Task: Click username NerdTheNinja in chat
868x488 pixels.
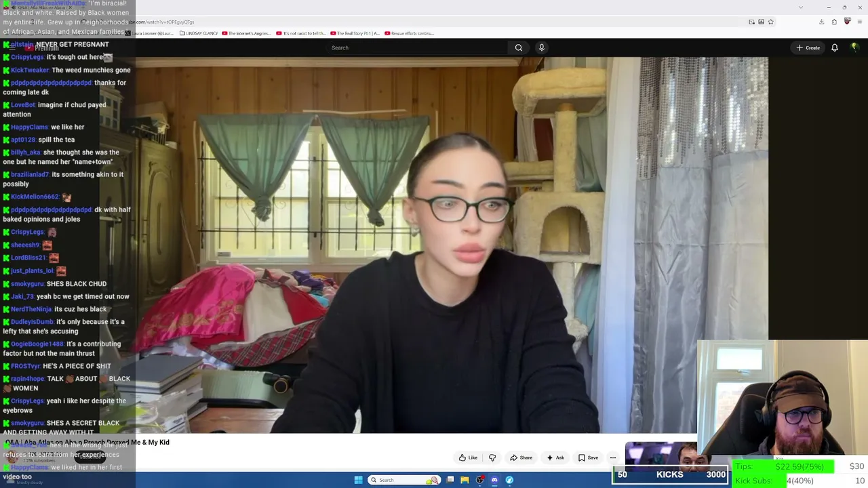Action: pos(31,310)
